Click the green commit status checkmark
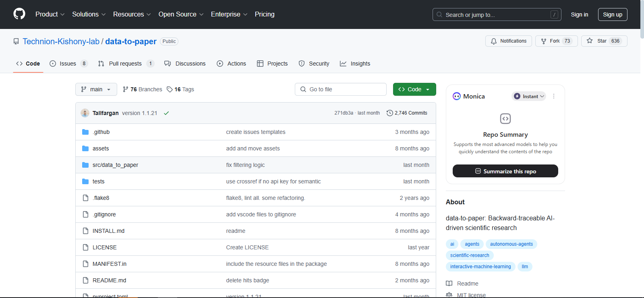This screenshot has width=644, height=298. (x=166, y=113)
